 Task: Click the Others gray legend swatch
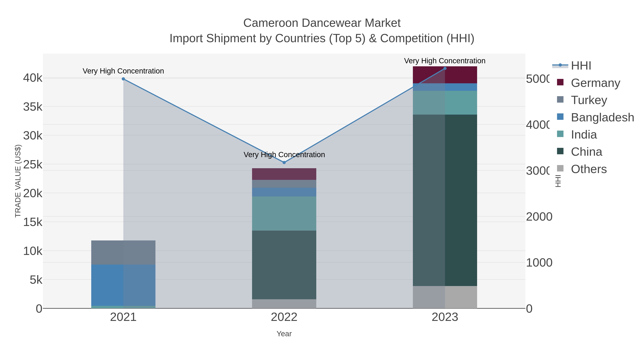coord(560,168)
